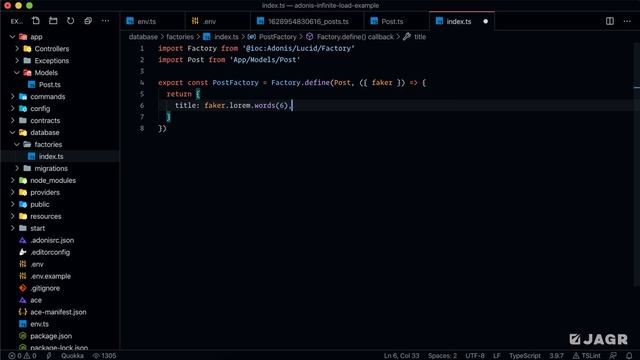This screenshot has width=640, height=360.
Task: Click the factories breadcrumb segment
Action: point(180,37)
